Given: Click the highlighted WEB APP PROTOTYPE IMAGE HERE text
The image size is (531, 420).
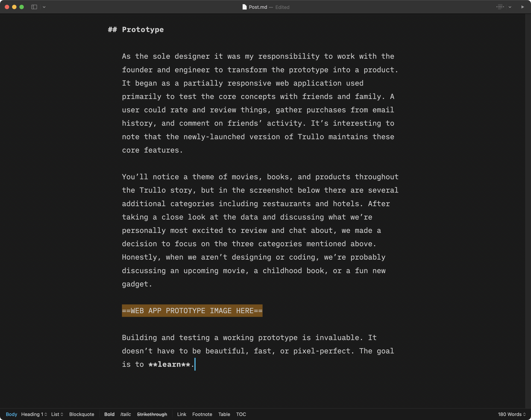Looking at the screenshot, I should [192, 311].
